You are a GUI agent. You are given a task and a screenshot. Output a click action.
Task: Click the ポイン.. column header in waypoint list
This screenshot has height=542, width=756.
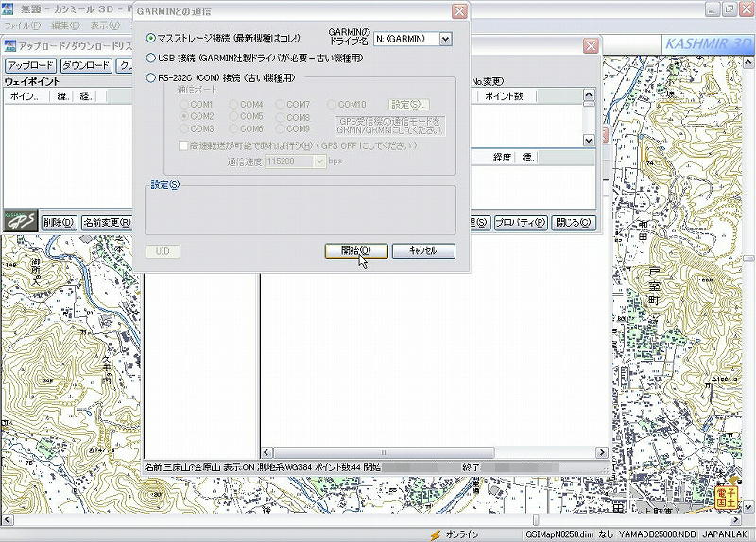click(26, 96)
